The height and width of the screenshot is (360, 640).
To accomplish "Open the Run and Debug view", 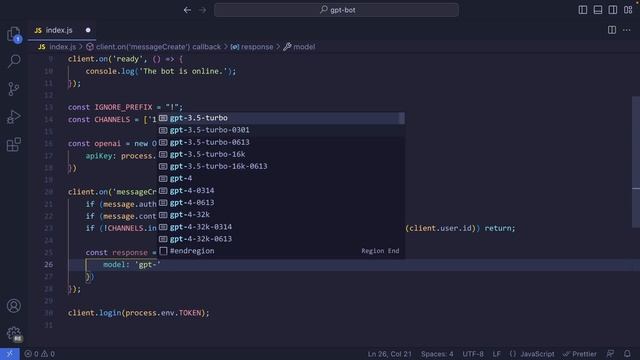I will click(x=14, y=117).
